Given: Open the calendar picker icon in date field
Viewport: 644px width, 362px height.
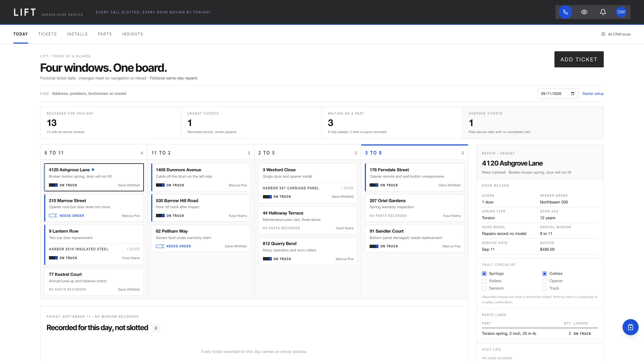Looking at the screenshot, I should (x=573, y=94).
